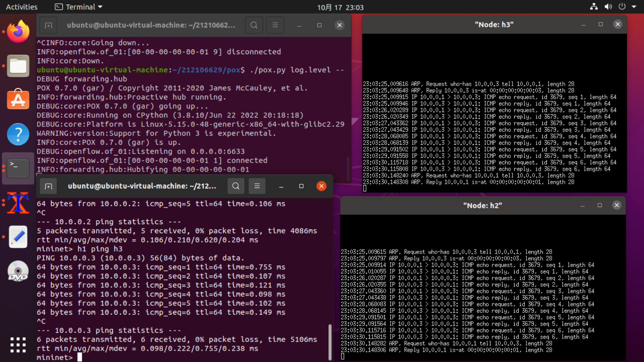Open the DVD disc icon in dock
The image size is (644, 362).
coord(18,271)
